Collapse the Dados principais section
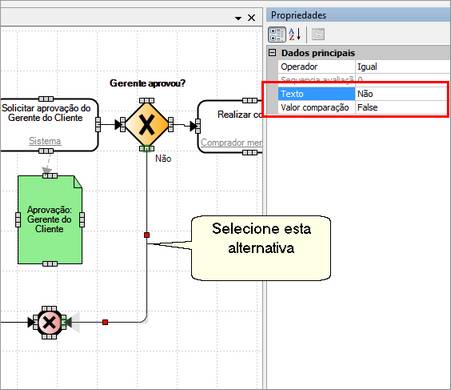Image resolution: width=451 pixels, height=390 pixels. click(x=273, y=53)
